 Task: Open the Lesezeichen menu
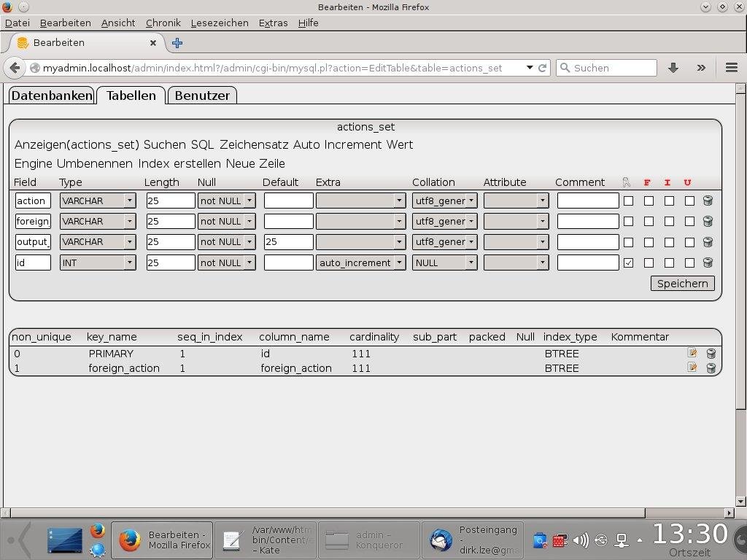220,23
